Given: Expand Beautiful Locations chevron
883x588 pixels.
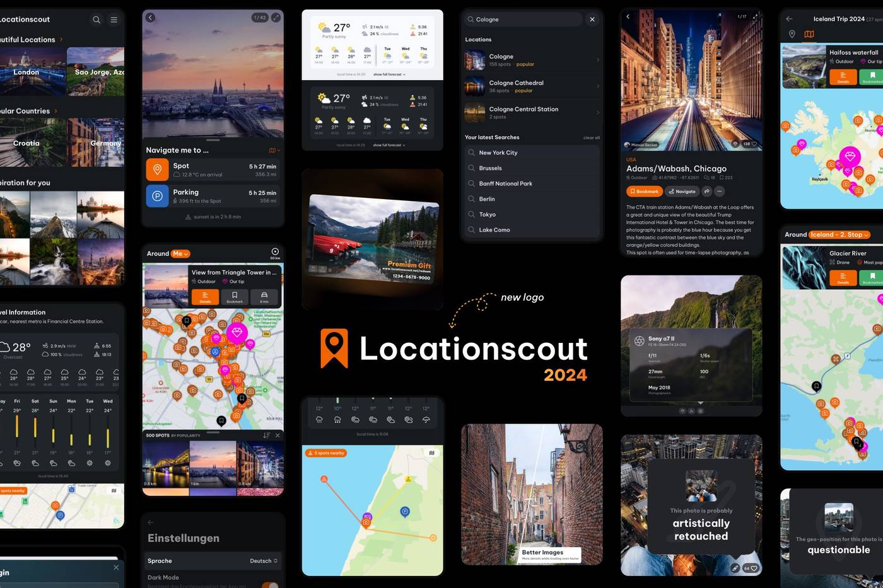Looking at the screenshot, I should (61, 40).
